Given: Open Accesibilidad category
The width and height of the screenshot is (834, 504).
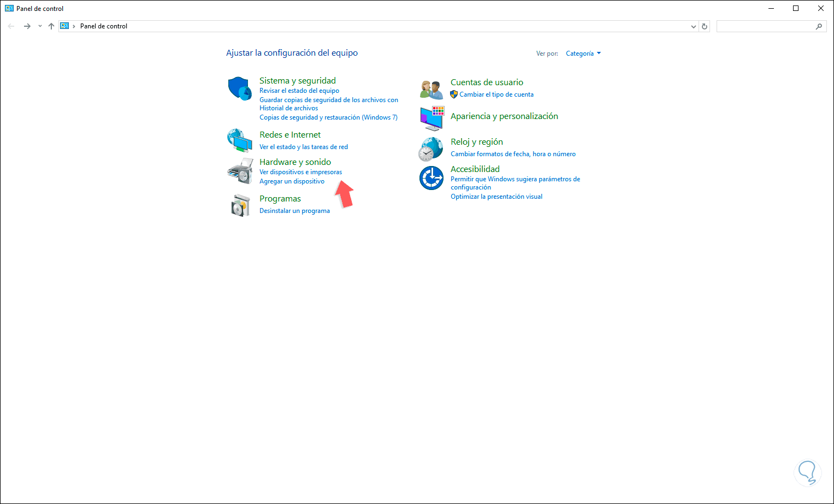Looking at the screenshot, I should coord(475,169).
